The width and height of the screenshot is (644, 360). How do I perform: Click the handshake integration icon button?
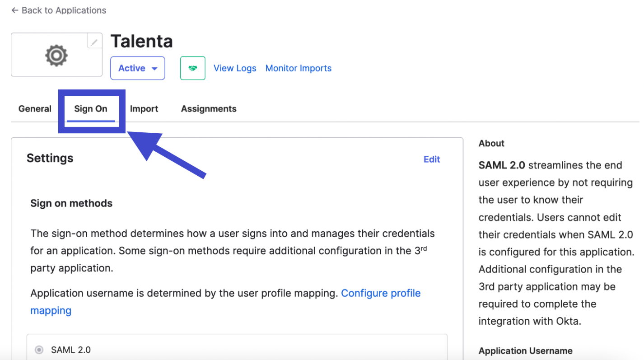click(193, 68)
